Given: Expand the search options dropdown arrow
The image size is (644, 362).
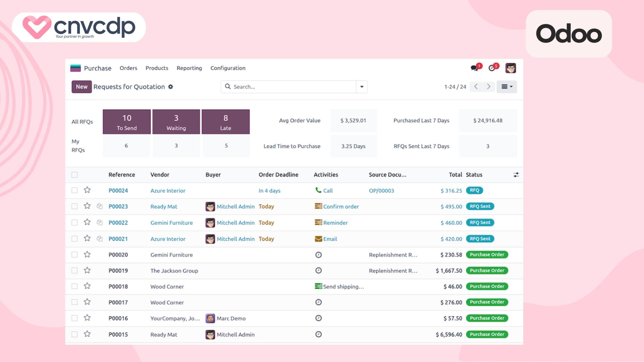Looking at the screenshot, I should (362, 87).
